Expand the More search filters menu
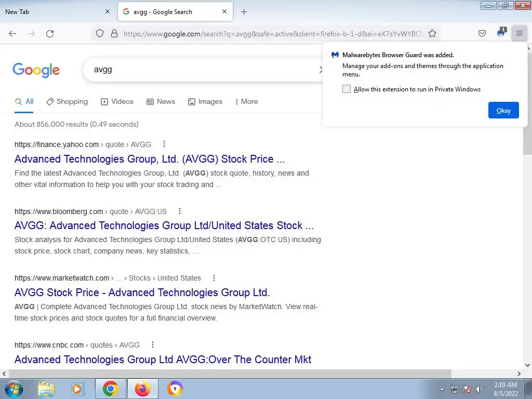 click(247, 101)
